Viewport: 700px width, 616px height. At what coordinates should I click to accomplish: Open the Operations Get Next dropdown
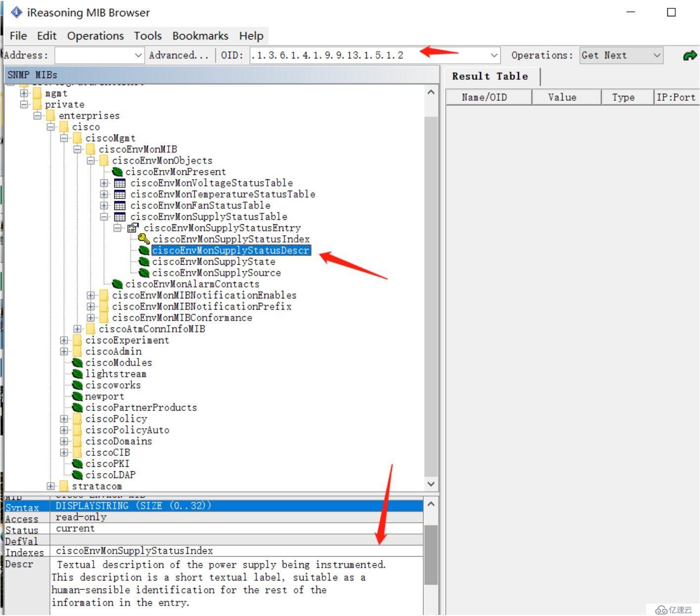point(656,55)
